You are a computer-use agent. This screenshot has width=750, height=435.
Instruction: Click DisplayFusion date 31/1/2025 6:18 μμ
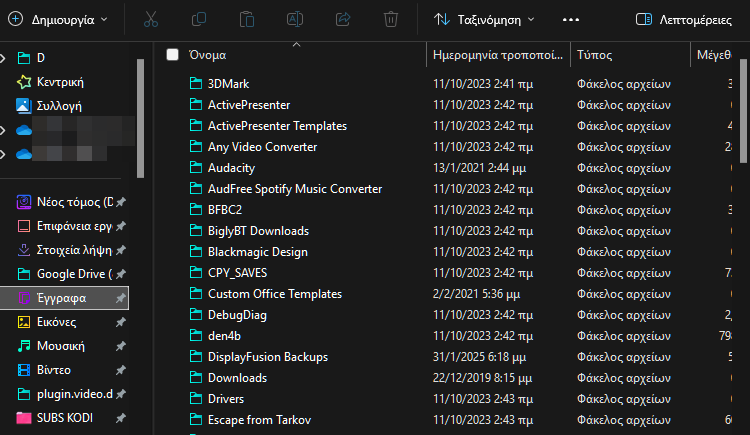479,357
